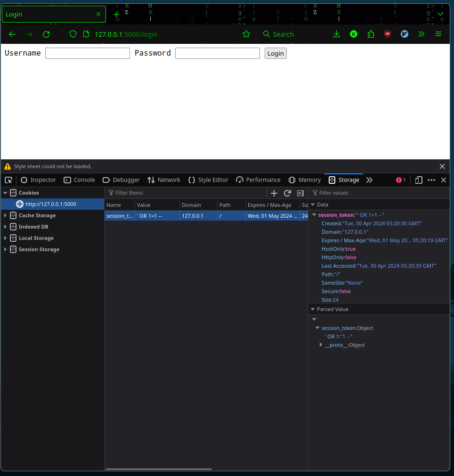
Task: Select the Storage tab
Action: point(344,180)
